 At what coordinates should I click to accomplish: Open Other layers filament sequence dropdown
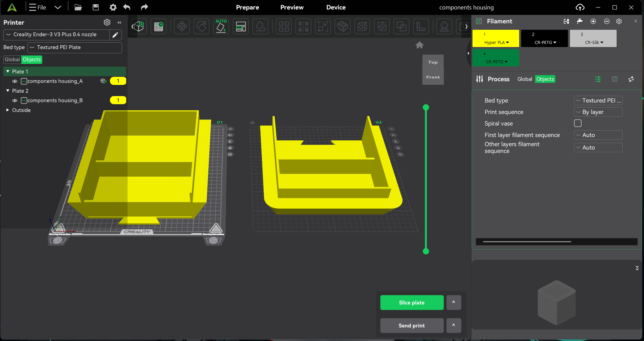[x=598, y=147]
